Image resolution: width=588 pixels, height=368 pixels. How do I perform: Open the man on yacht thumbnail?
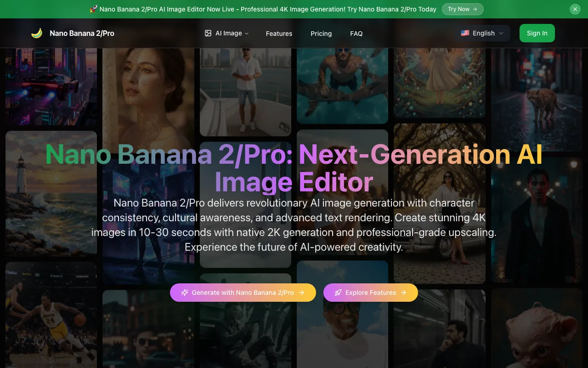245,92
